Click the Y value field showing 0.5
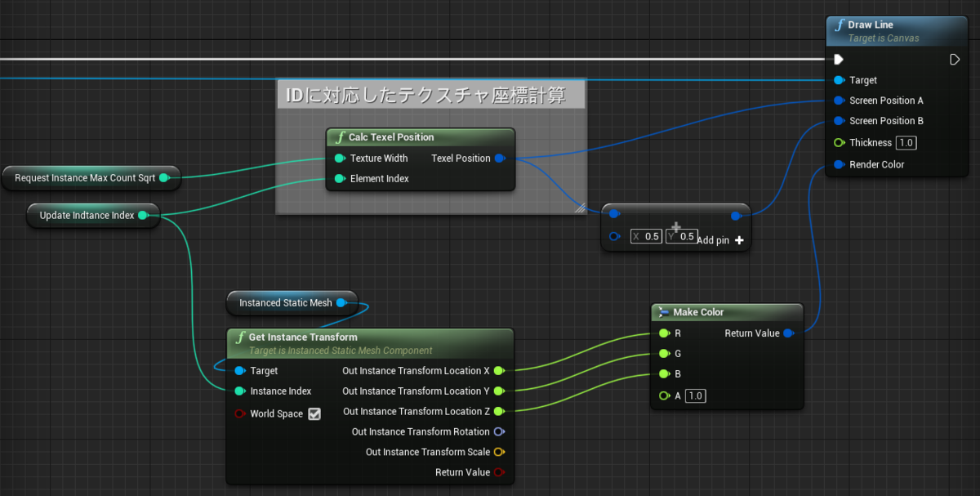The width and height of the screenshot is (980, 496). click(681, 237)
